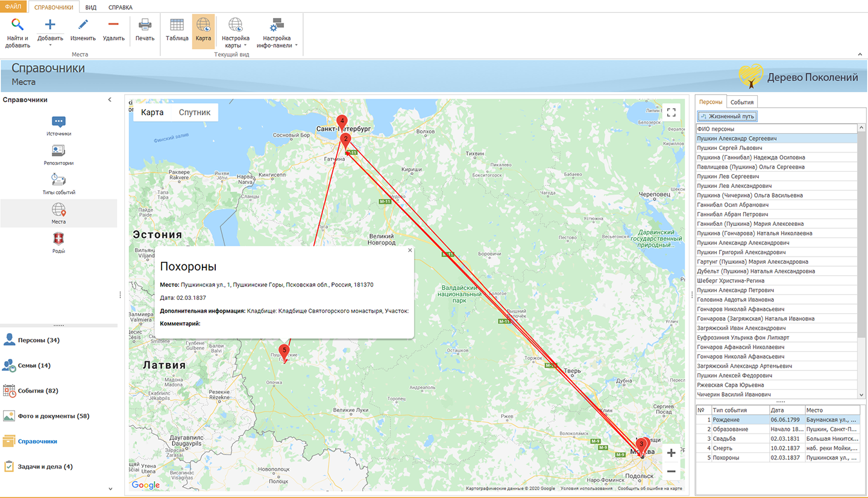Screen dimensions: 868x498
Task: Sort events by Дата column header
Action: coord(786,410)
